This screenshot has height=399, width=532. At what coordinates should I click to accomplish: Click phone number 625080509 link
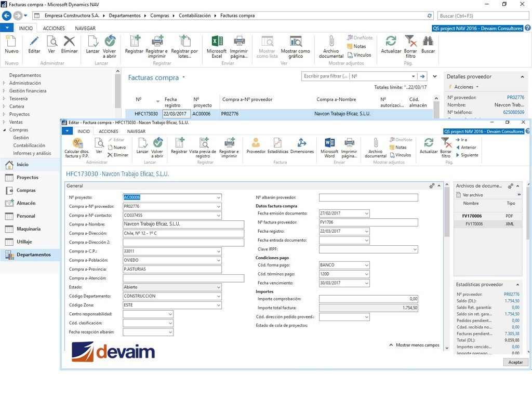513,112
